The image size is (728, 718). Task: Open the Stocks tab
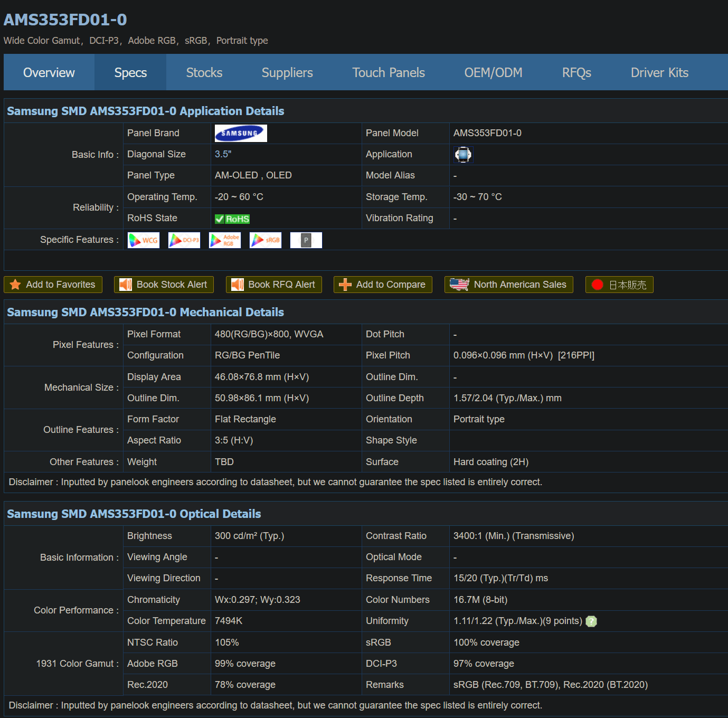click(204, 72)
